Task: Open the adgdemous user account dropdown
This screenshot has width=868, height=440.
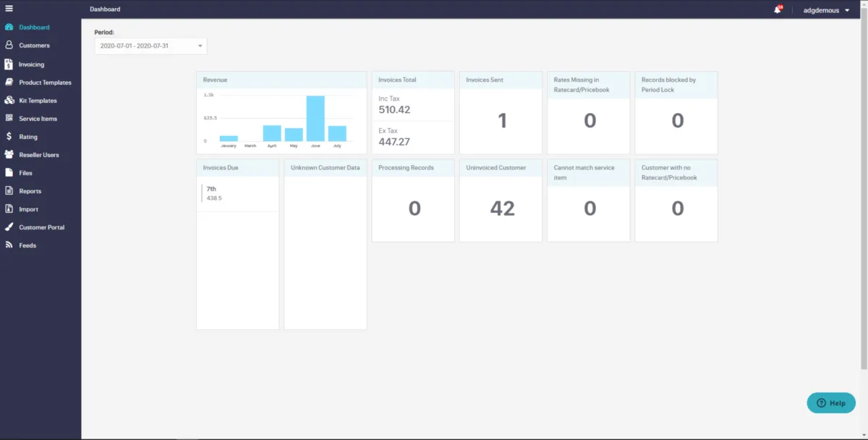Action: tap(826, 10)
